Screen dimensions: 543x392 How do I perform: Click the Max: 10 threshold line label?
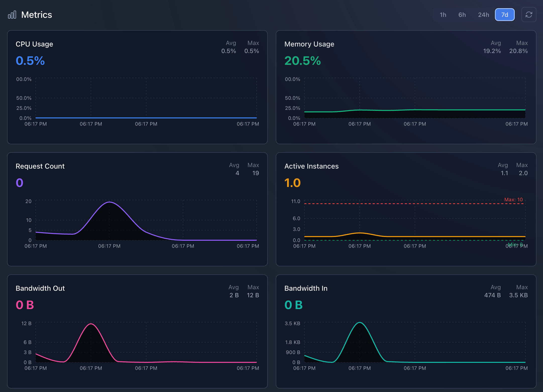513,199
